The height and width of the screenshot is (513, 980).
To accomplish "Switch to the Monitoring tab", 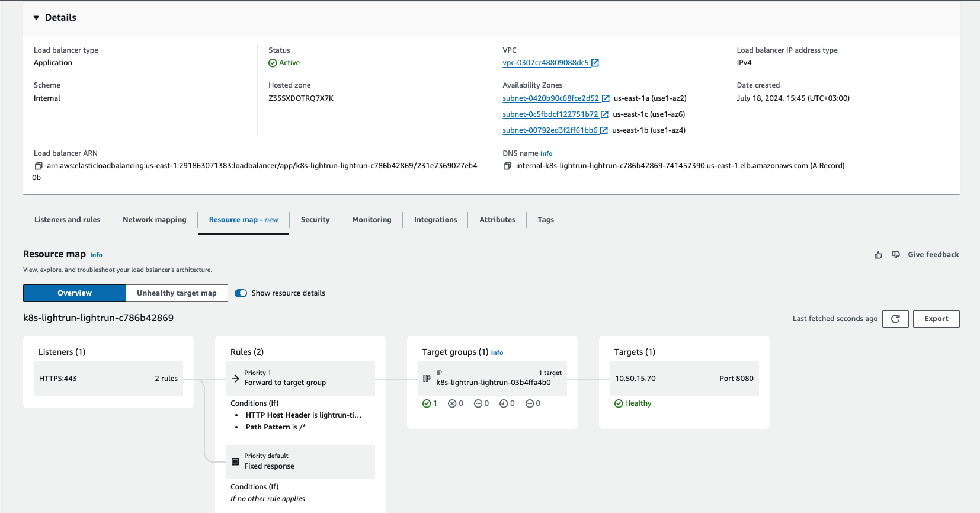I will (x=371, y=220).
